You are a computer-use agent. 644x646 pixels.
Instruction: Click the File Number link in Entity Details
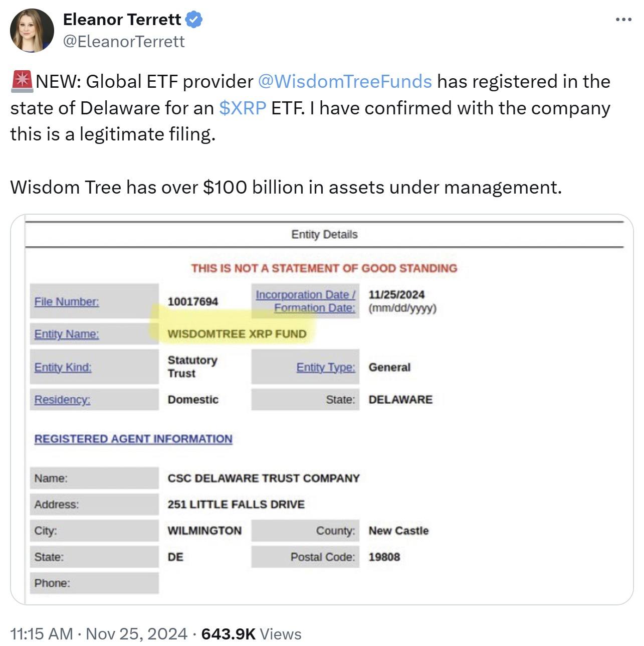click(66, 301)
